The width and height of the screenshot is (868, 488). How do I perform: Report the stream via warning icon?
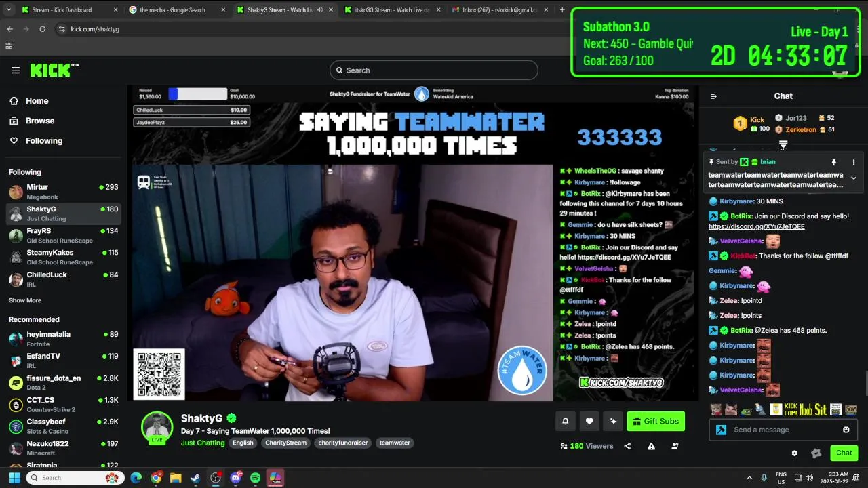(651, 446)
